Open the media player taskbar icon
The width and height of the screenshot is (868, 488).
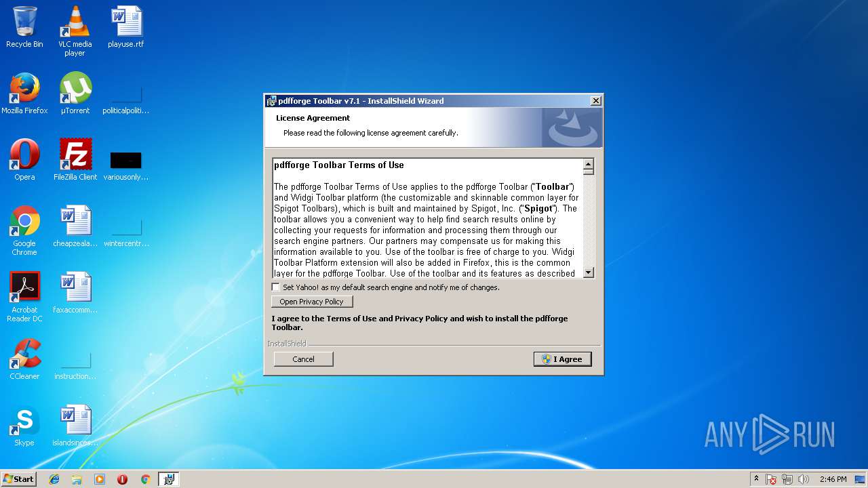point(100,479)
